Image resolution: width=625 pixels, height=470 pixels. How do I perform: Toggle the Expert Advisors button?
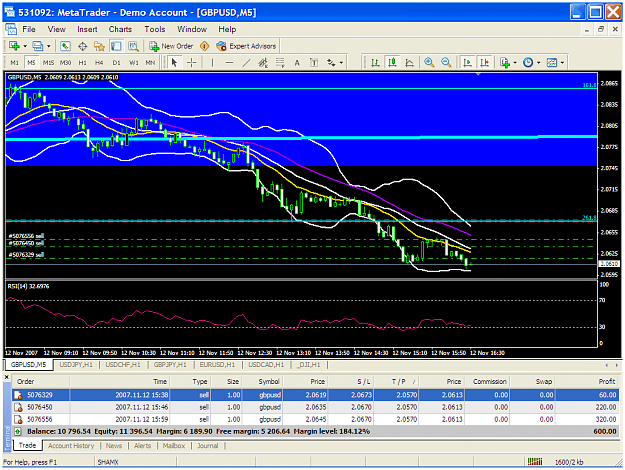point(246,46)
